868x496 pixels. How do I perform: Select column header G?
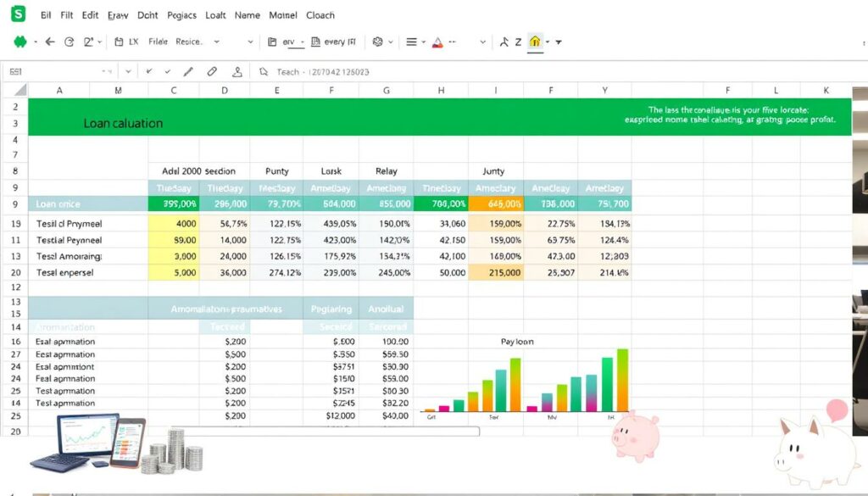click(x=387, y=90)
